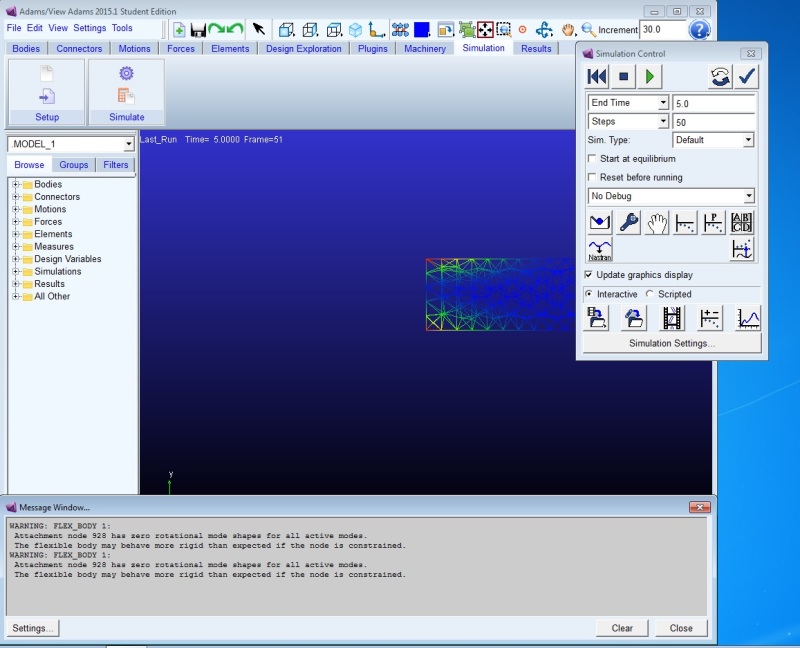Switch to the Bodies ribbon tab
800x648 pixels.
(x=26, y=48)
